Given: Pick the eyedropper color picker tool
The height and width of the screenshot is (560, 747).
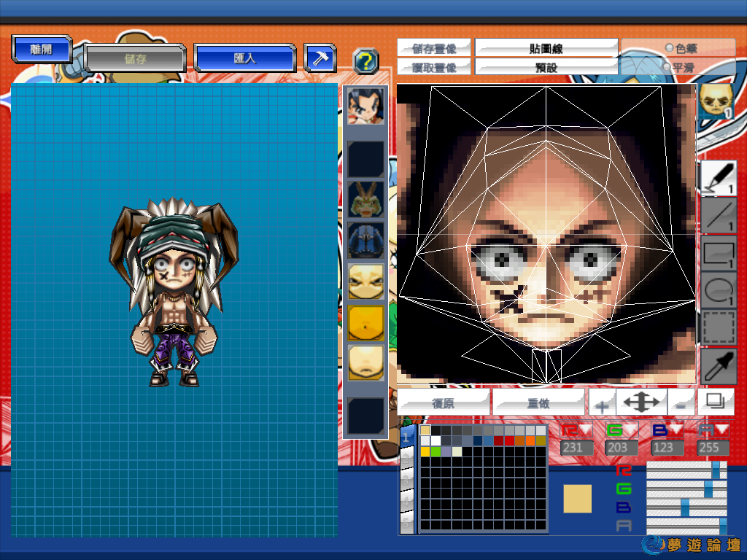Looking at the screenshot, I should (719, 365).
